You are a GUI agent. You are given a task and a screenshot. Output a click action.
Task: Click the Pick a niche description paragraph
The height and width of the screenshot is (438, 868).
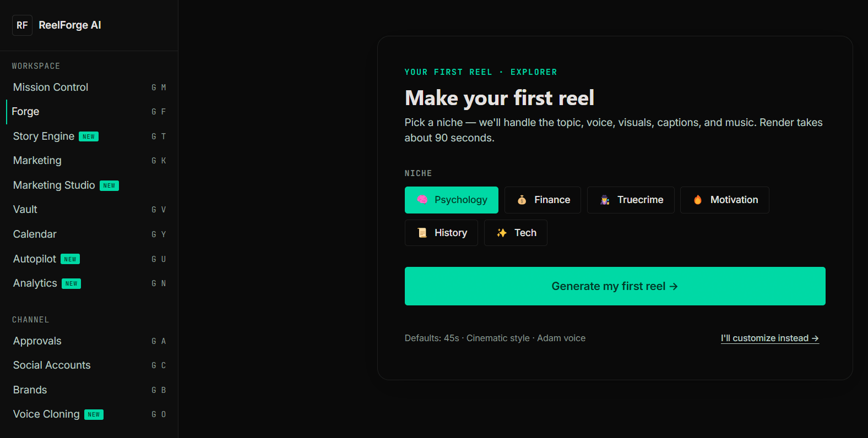(614, 130)
